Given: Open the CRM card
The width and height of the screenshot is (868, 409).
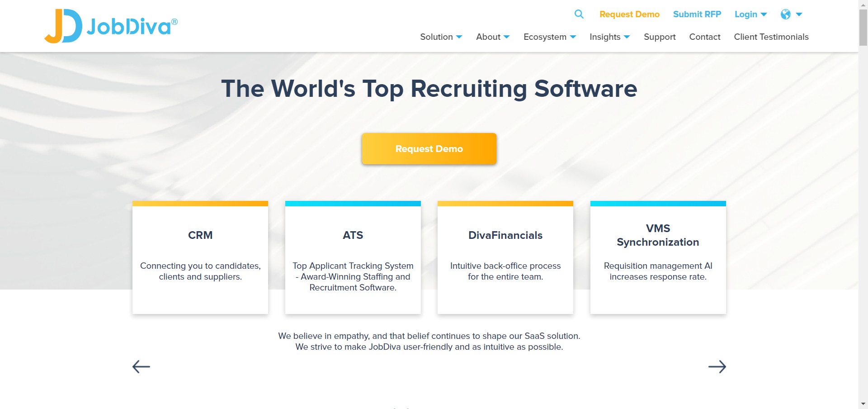Looking at the screenshot, I should (200, 257).
